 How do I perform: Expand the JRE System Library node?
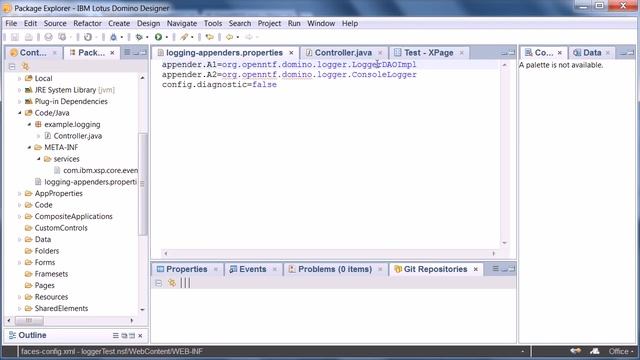point(19,90)
